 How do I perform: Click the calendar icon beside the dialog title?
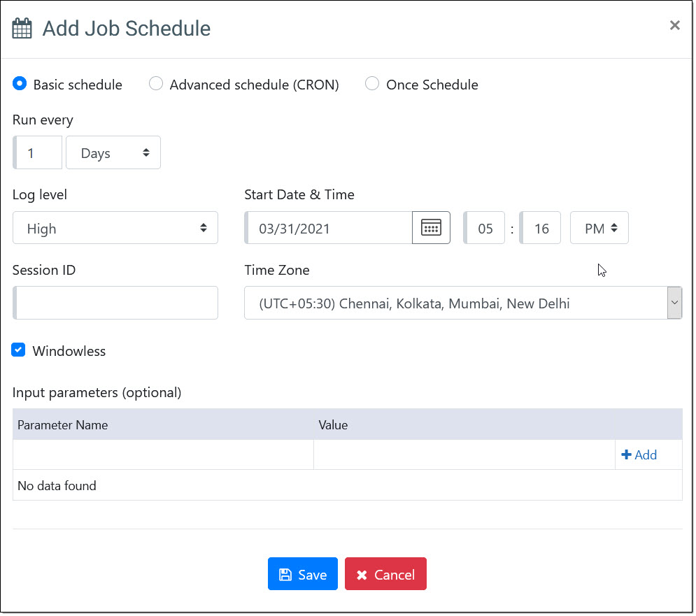(22, 29)
